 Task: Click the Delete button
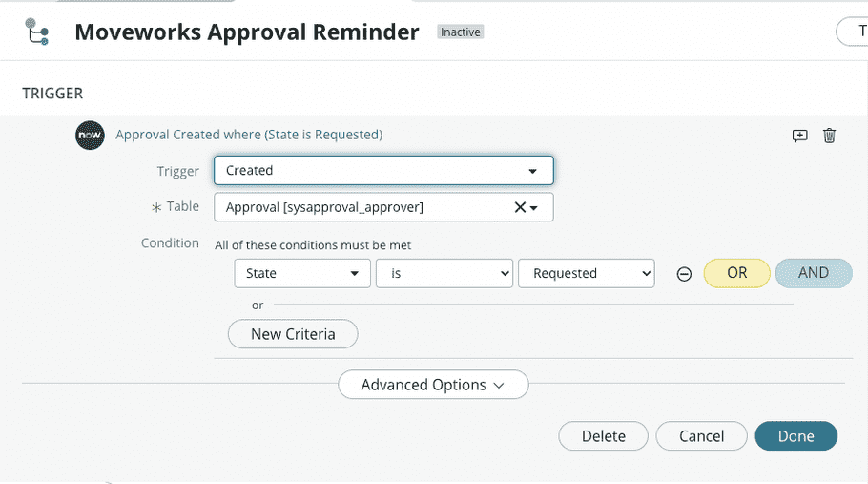pos(604,436)
